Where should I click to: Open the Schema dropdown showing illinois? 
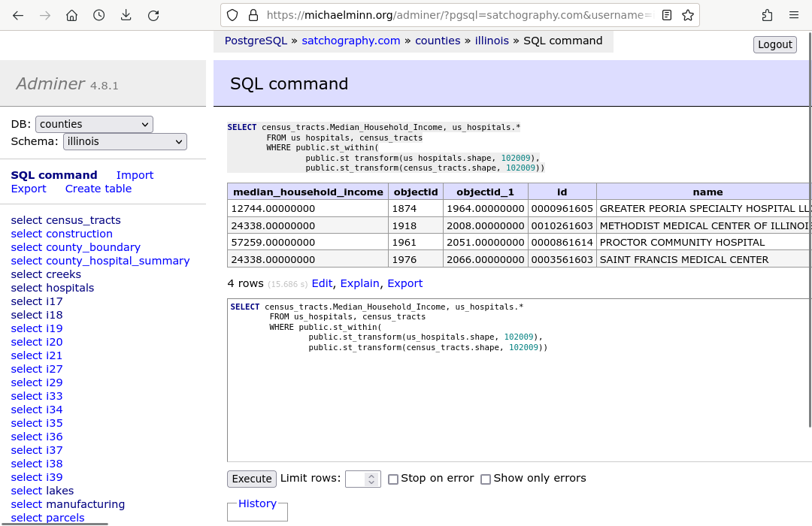[125, 141]
